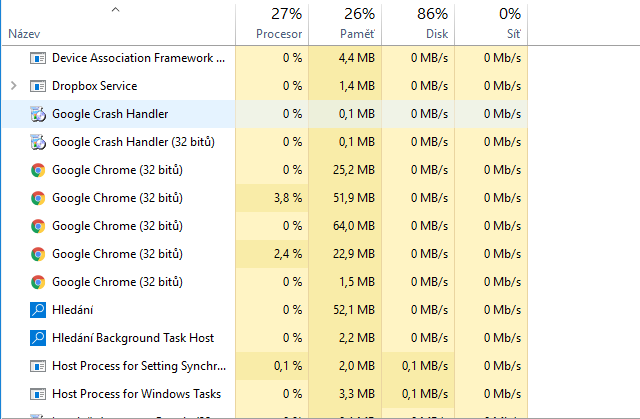This screenshot has width=640, height=419.
Task: Collapse sort arrow above Název column
Action: [x=115, y=10]
